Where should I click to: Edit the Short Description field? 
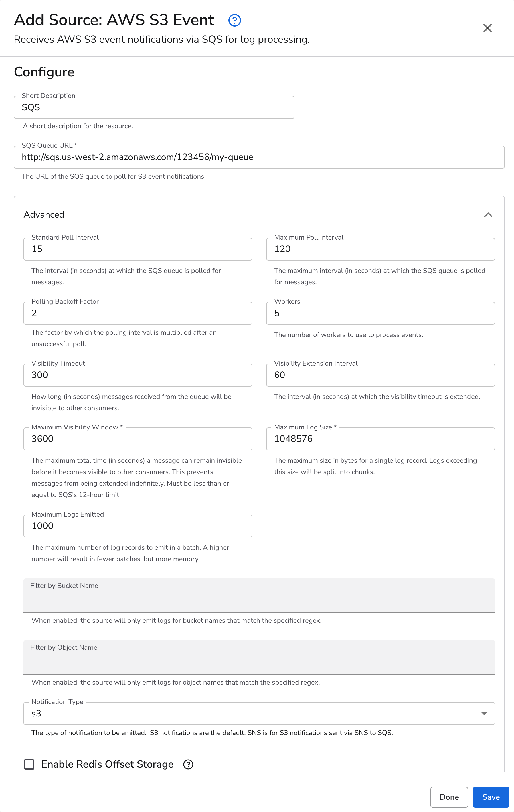click(154, 107)
